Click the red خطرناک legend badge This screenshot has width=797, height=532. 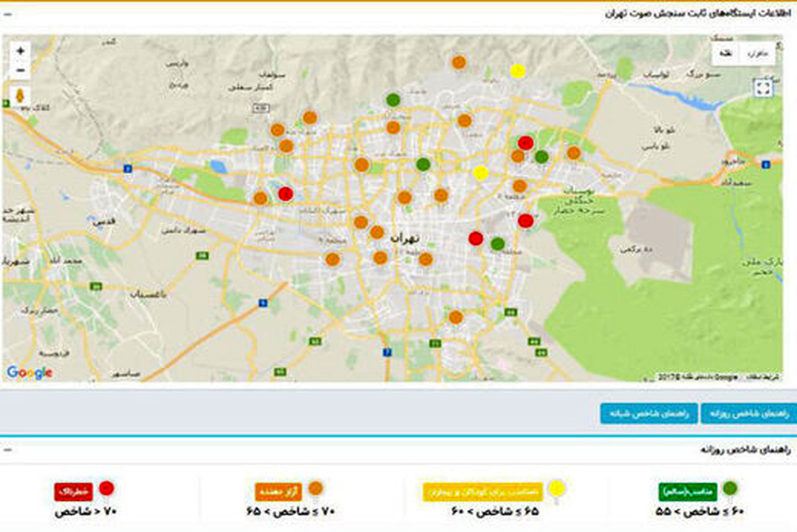point(74,492)
